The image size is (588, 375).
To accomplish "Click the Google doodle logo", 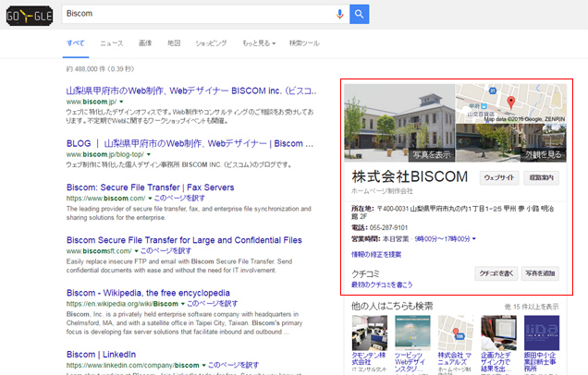I will click(30, 16).
